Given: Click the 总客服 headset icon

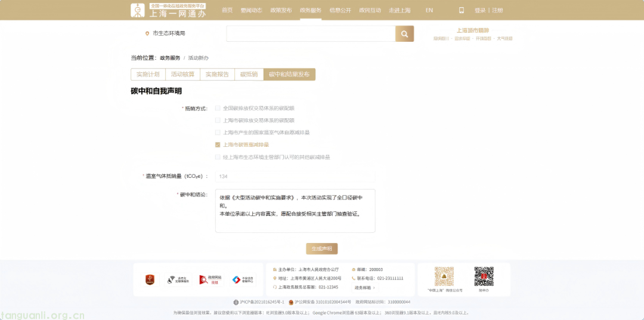Looking at the screenshot, I should coord(275,287).
